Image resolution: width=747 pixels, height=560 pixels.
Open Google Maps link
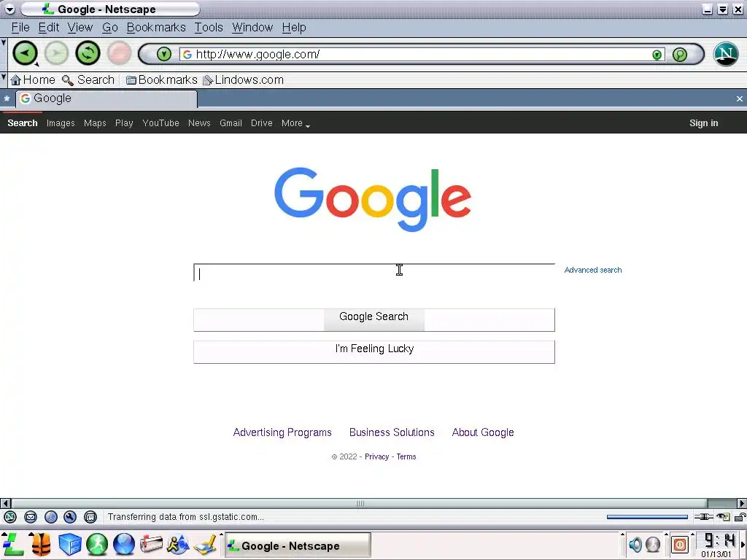click(95, 122)
